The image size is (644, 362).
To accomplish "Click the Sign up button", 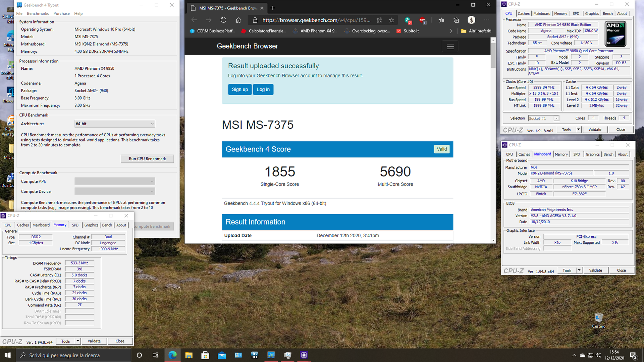I will pyautogui.click(x=240, y=89).
